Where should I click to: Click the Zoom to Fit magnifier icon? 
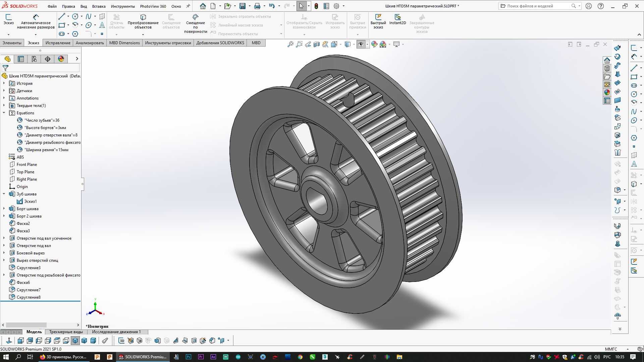point(290,44)
